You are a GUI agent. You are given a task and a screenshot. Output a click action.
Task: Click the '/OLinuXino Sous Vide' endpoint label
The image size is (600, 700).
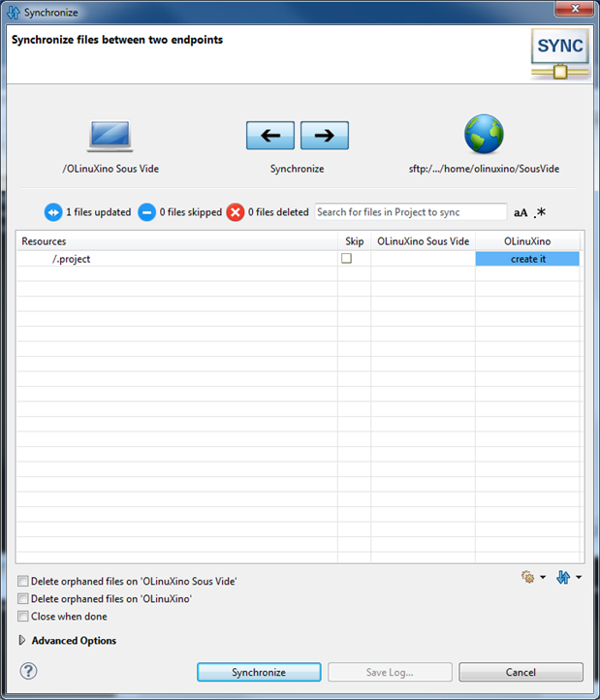111,169
